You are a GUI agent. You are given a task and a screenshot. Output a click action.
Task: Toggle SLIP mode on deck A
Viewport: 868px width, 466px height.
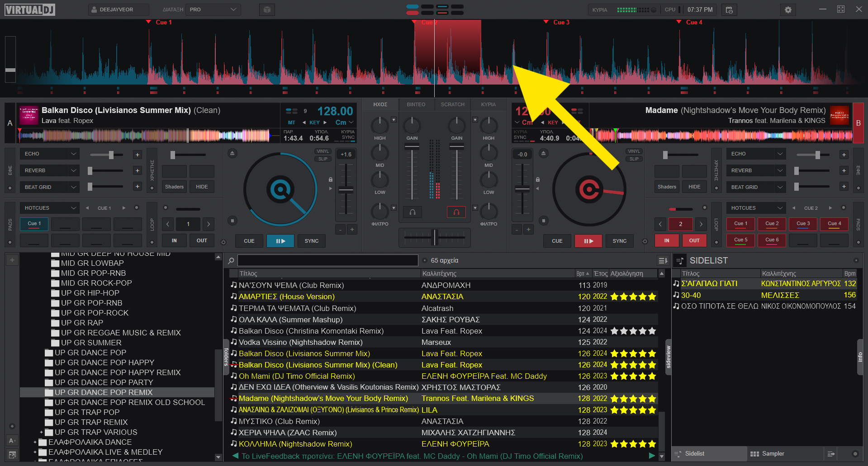tap(323, 159)
